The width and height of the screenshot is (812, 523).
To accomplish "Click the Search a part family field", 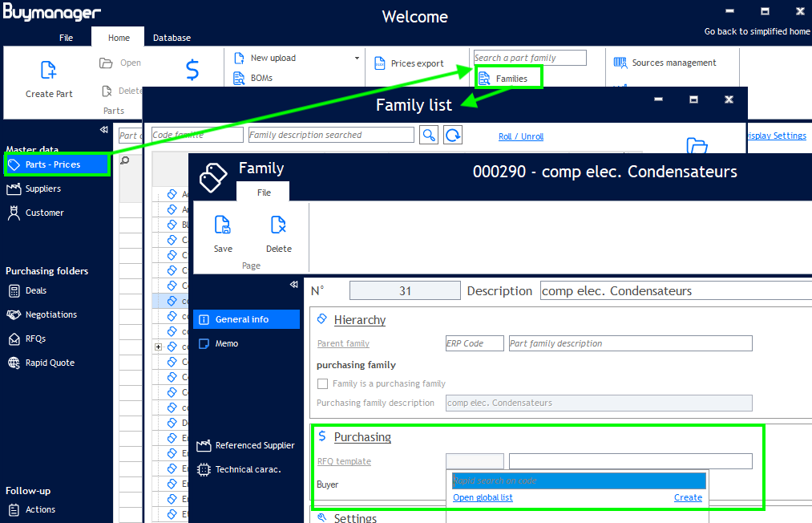I will (x=530, y=58).
